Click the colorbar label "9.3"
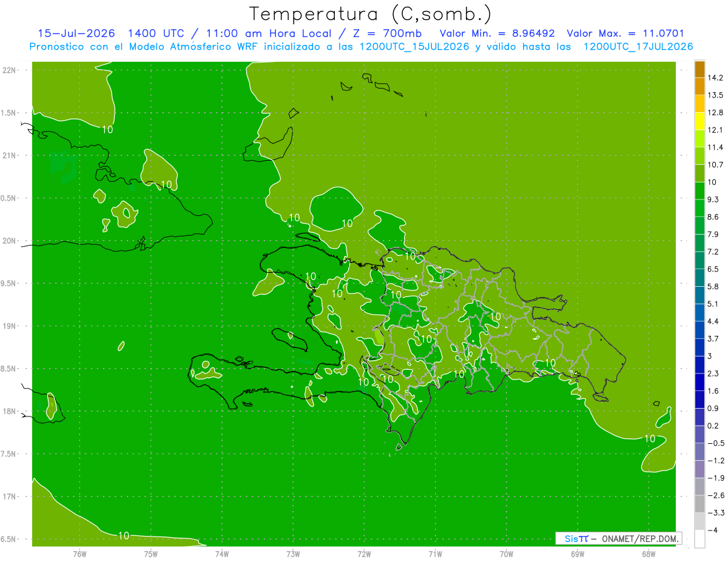The height and width of the screenshot is (562, 728). (x=713, y=199)
